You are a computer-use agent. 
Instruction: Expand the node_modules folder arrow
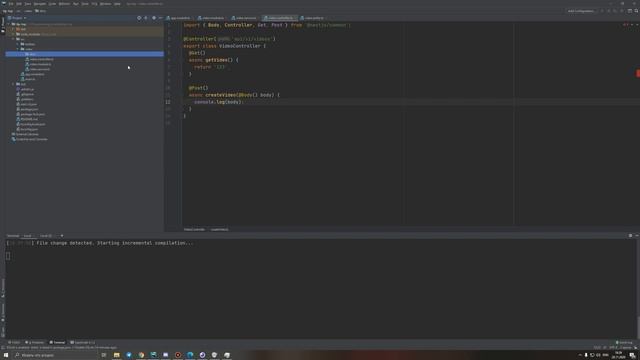tap(13, 34)
